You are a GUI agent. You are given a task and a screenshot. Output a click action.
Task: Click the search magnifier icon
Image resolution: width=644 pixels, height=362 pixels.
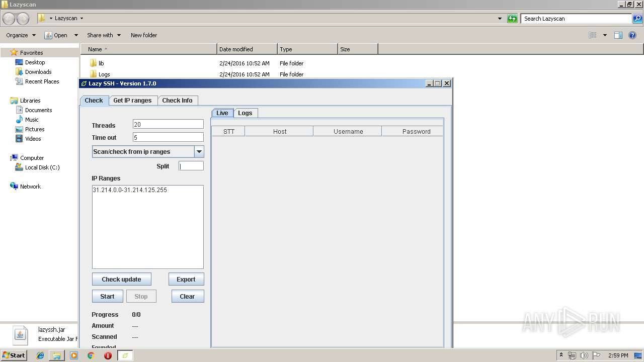(638, 19)
